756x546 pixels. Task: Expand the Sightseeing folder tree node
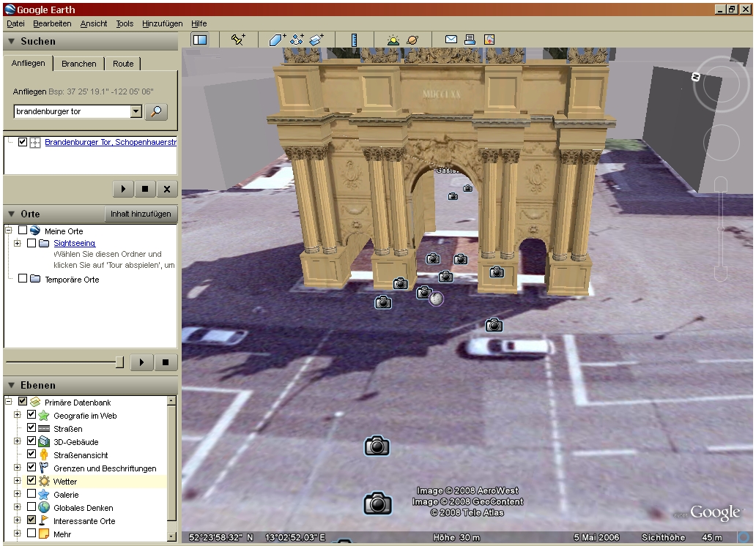click(18, 244)
